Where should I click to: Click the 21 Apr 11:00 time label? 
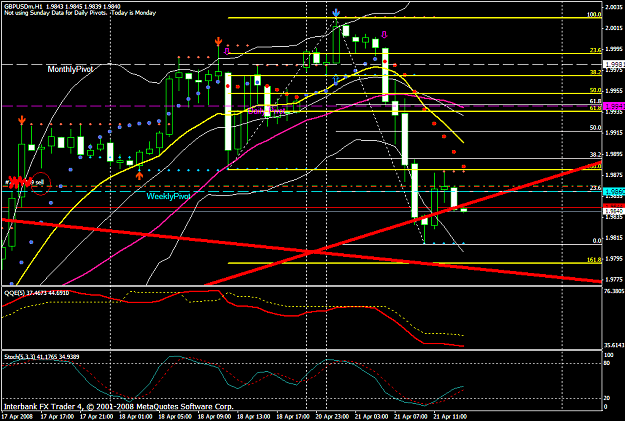[x=450, y=416]
